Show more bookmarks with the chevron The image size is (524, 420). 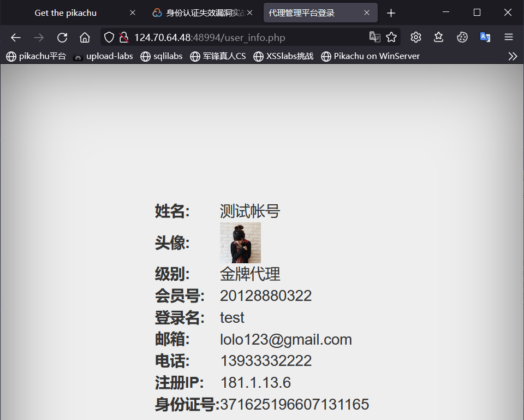(x=513, y=56)
